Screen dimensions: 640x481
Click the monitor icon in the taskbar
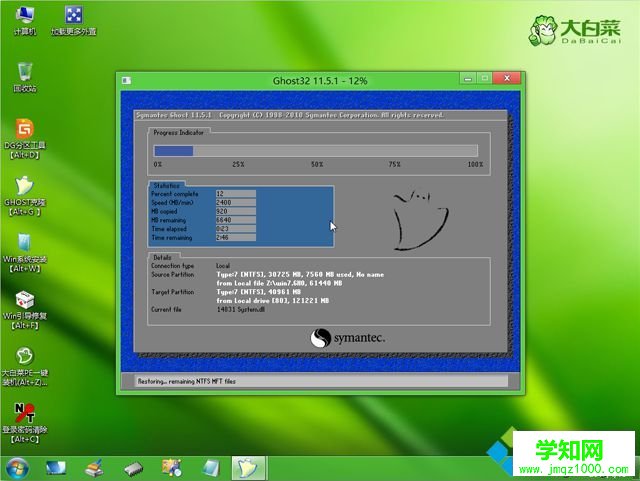click(56, 468)
